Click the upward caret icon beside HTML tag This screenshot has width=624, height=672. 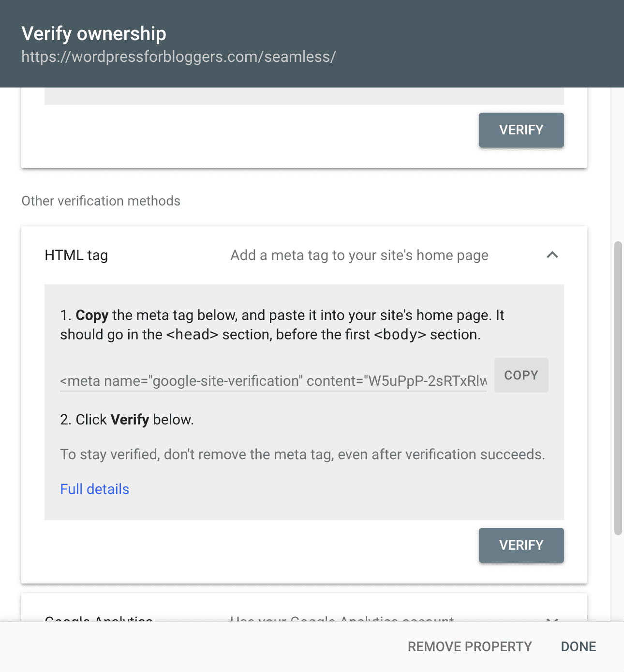tap(552, 255)
